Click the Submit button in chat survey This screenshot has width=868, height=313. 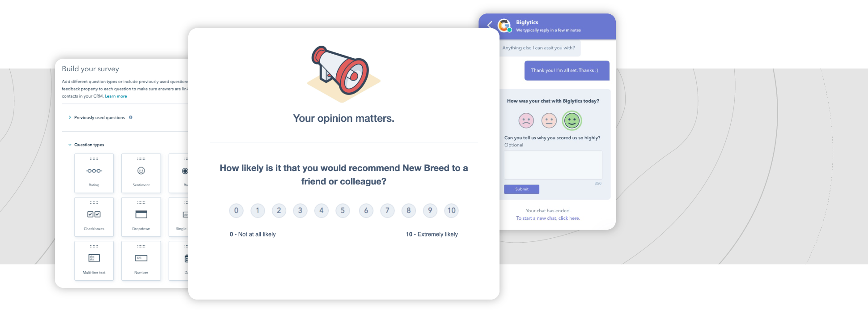[x=521, y=189]
